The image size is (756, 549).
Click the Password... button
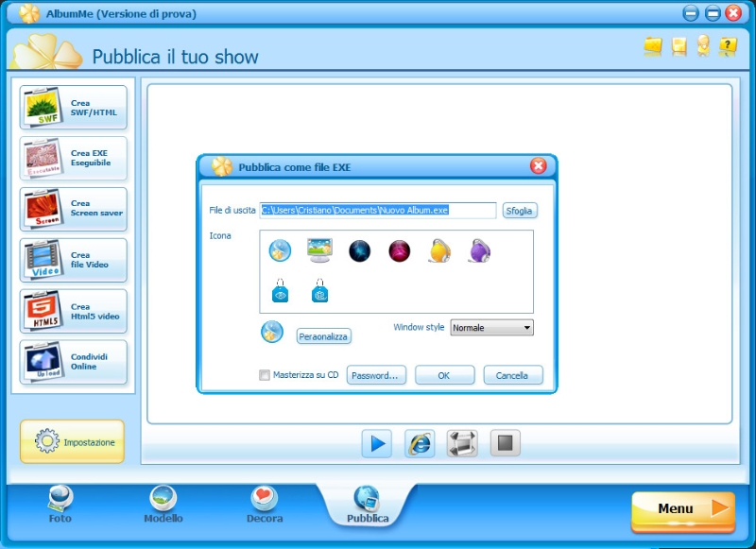tap(376, 375)
